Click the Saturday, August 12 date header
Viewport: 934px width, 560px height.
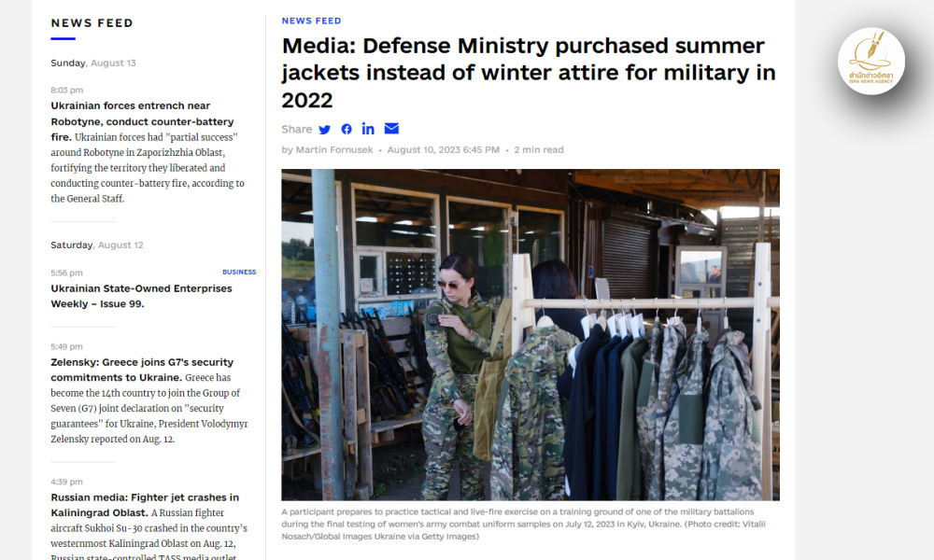pyautogui.click(x=97, y=245)
